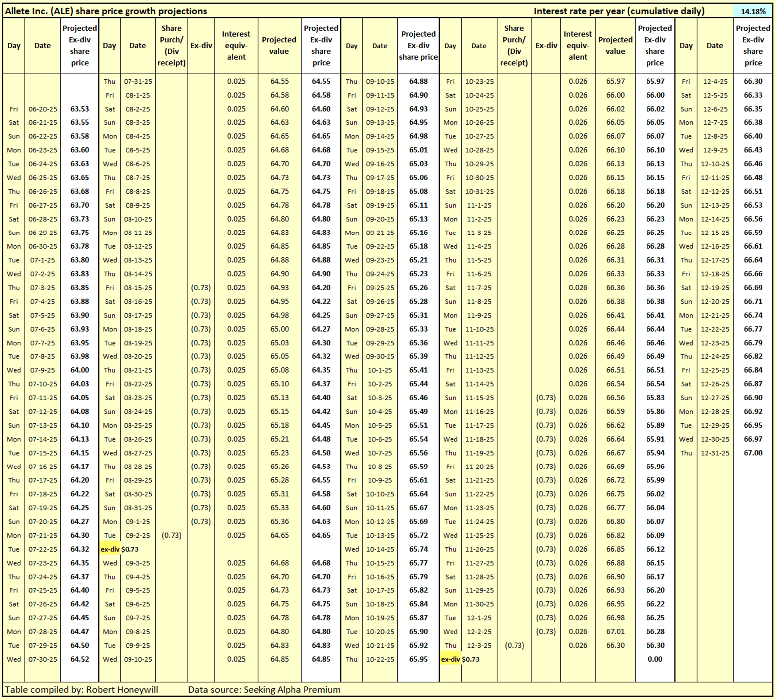The width and height of the screenshot is (776, 700).
Task: Select the Allete Inc. (ALE) table title
Action: (106, 11)
